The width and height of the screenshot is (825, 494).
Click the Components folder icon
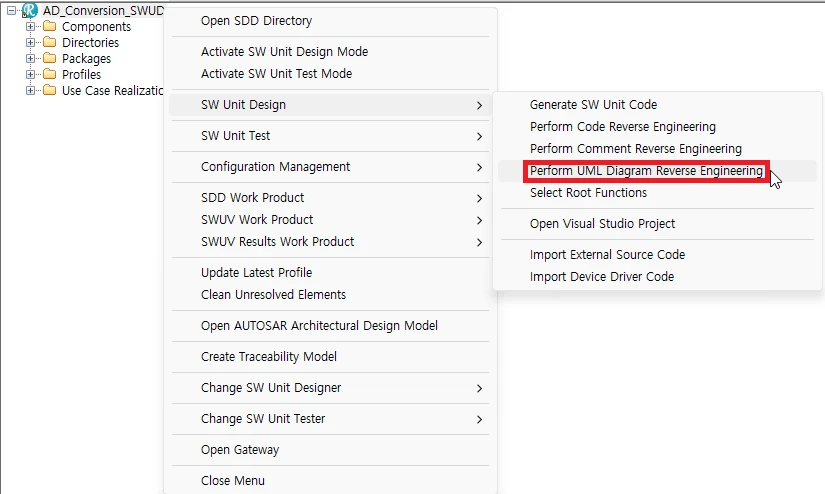click(49, 27)
